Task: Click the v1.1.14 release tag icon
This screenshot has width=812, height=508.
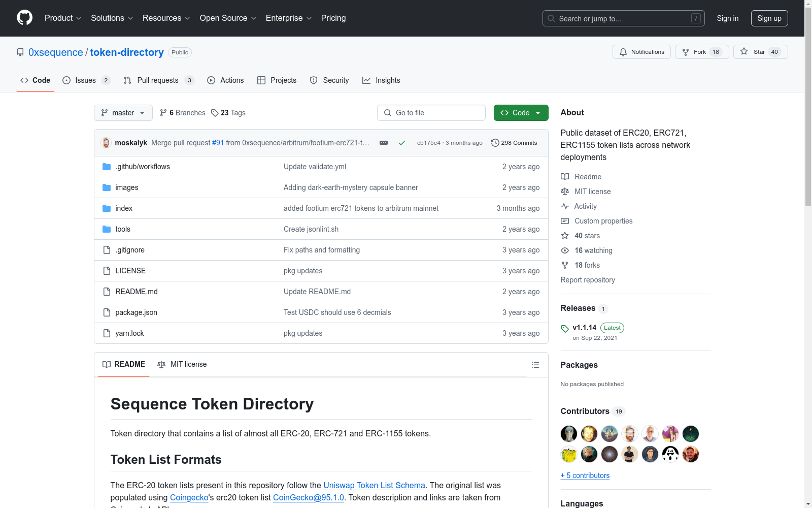Action: pyautogui.click(x=565, y=329)
